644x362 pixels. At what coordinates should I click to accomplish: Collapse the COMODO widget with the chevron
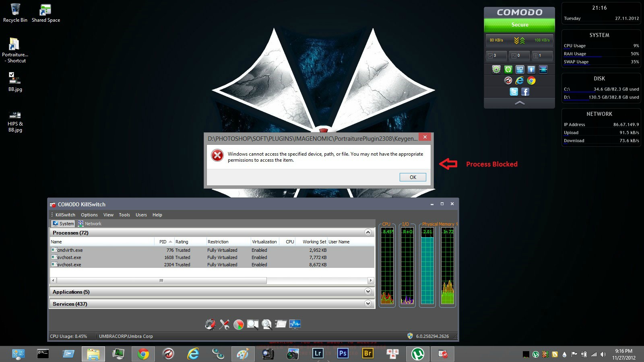(520, 103)
